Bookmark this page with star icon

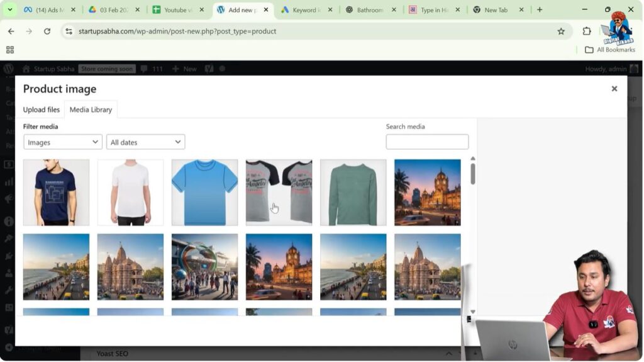point(561,31)
